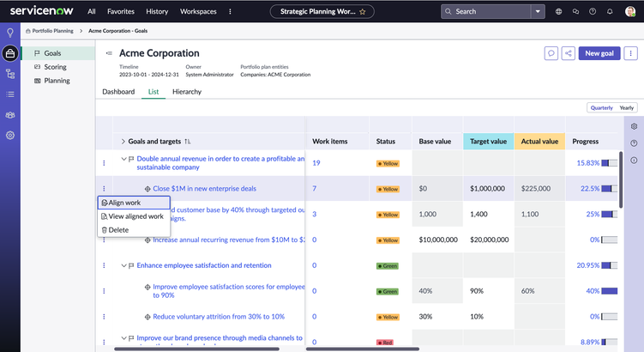This screenshot has width=644, height=352.
Task: Open the All menu in top nav
Action: [91, 11]
